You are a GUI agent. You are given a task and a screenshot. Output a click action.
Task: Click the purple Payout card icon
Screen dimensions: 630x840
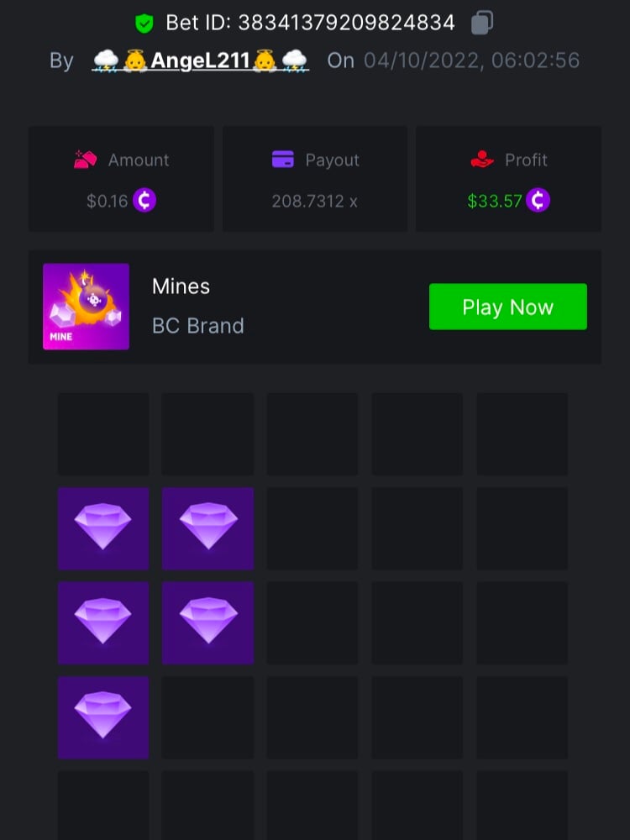[283, 159]
